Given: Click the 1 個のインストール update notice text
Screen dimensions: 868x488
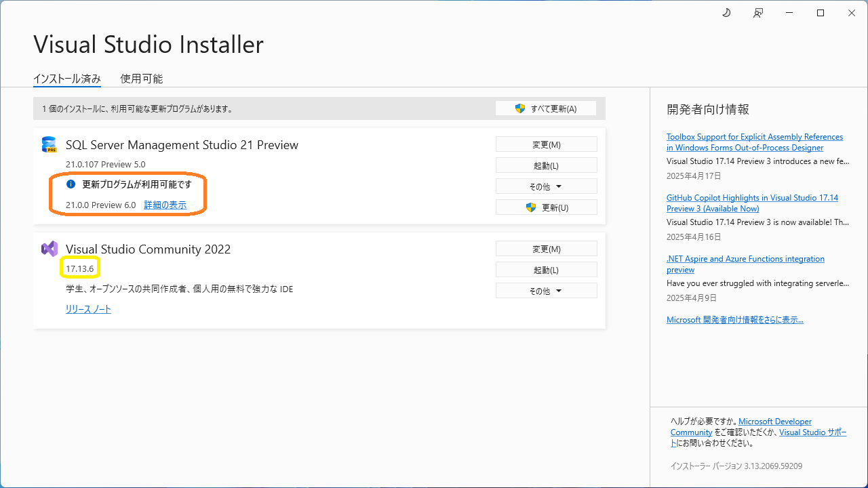Looking at the screenshot, I should (x=138, y=108).
